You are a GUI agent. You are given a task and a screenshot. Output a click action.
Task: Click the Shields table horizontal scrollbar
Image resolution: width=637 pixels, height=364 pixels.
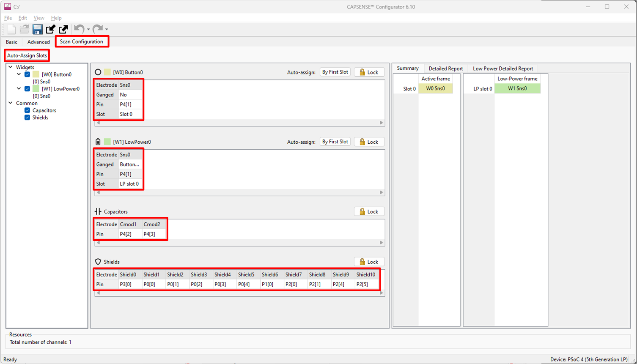click(x=240, y=293)
